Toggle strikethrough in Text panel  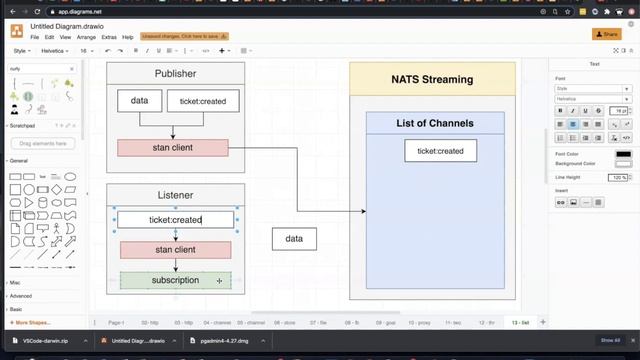(x=598, y=111)
